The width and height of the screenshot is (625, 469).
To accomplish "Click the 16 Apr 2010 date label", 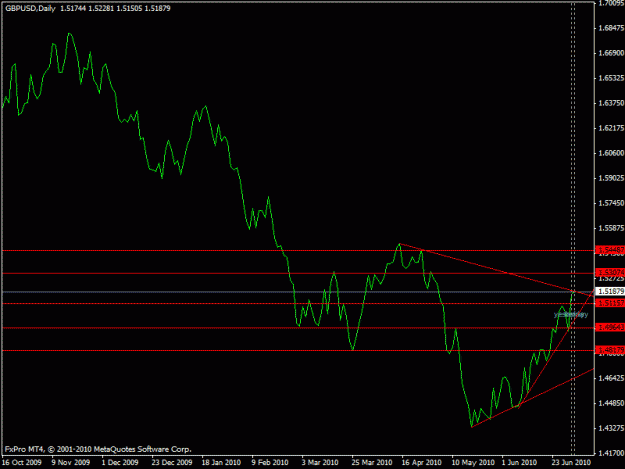I will 421,462.
